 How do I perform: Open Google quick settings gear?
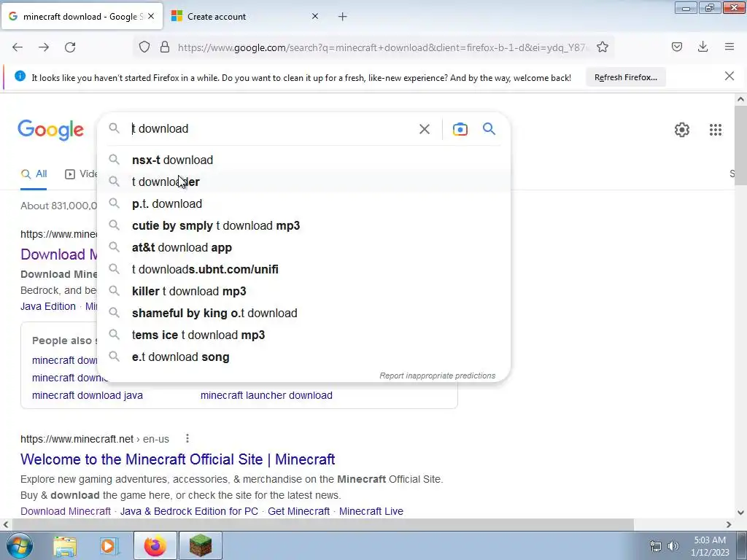click(x=682, y=130)
